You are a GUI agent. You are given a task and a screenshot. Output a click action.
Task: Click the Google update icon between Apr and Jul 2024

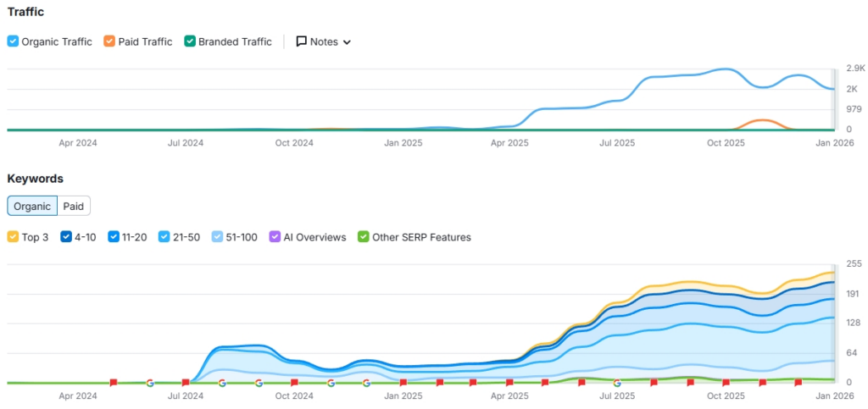tap(149, 383)
